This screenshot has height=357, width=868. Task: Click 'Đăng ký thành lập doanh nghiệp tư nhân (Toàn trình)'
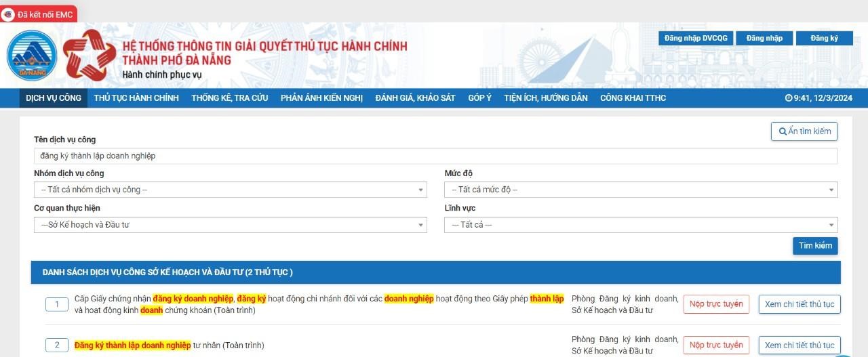point(170,345)
